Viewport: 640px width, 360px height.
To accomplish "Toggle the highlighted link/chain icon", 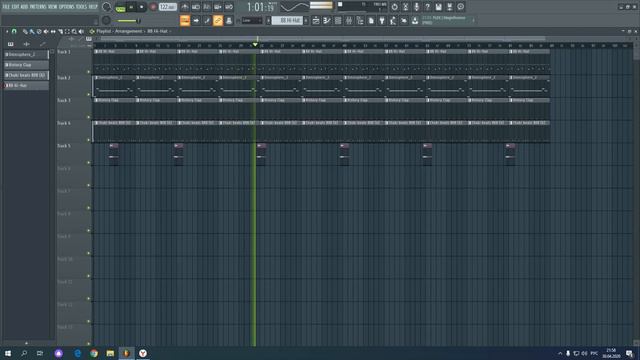I will pos(218,20).
